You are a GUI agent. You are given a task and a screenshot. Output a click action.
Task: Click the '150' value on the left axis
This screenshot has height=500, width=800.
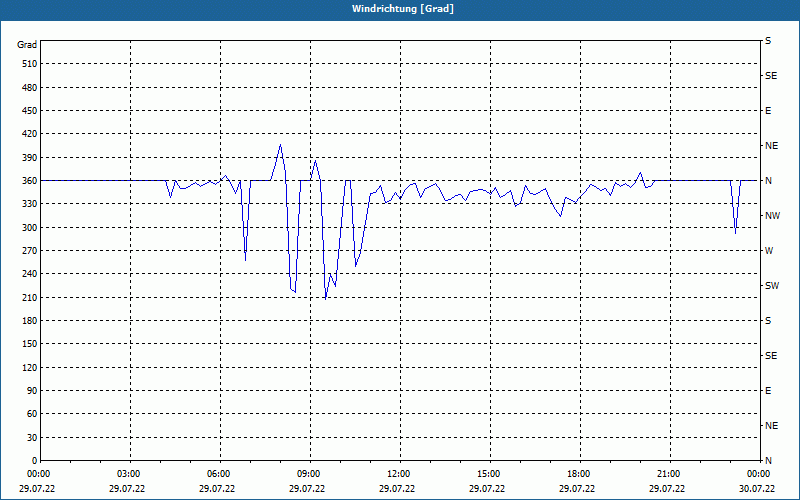click(30, 344)
